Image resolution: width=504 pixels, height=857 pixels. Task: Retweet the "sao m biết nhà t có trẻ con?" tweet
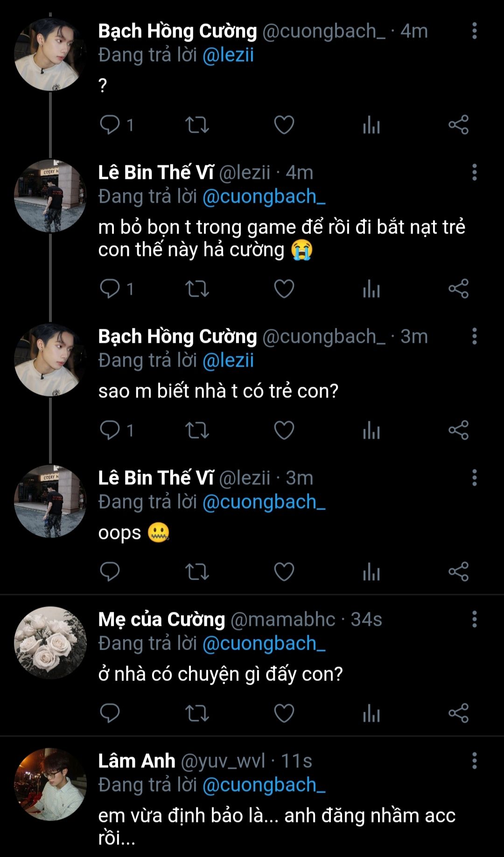(x=197, y=430)
